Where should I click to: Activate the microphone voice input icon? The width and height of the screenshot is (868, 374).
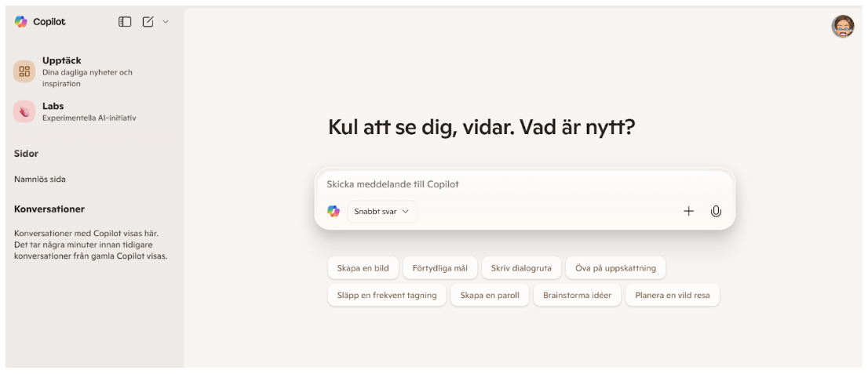point(716,211)
